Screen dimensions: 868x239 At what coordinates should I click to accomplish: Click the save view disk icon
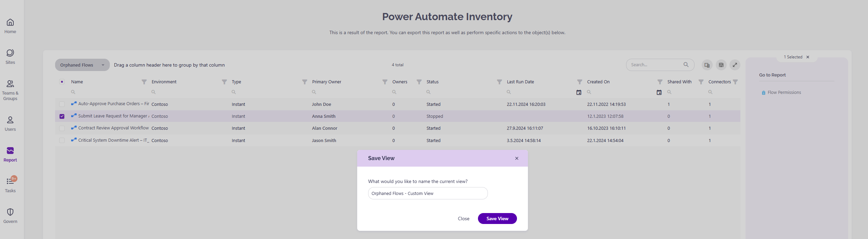click(721, 65)
